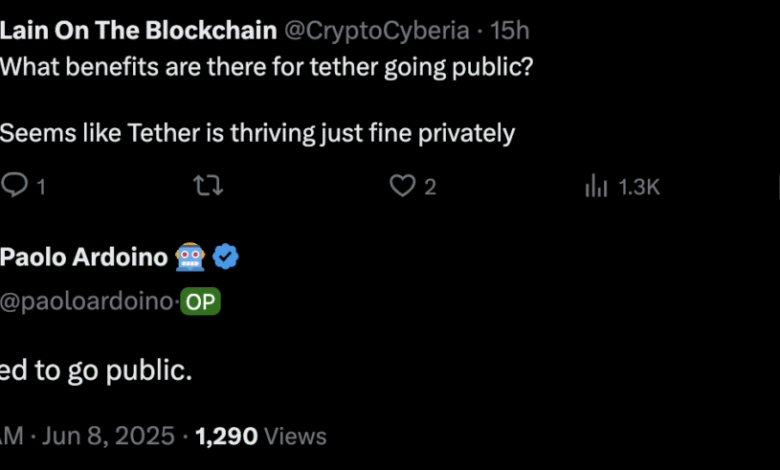780x470 pixels.
Task: Click the blue verified checkmark badge
Action: pyautogui.click(x=225, y=257)
